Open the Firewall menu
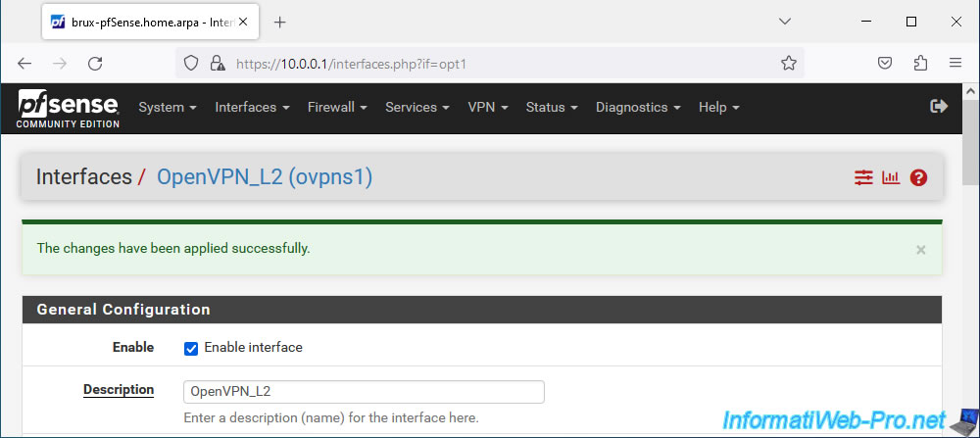Screen dimensions: 980x438 (337, 108)
